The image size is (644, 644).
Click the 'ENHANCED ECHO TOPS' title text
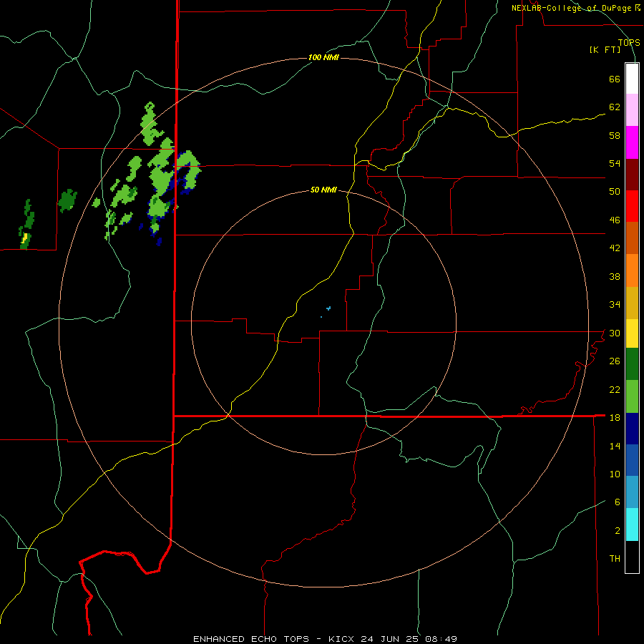[251, 639]
